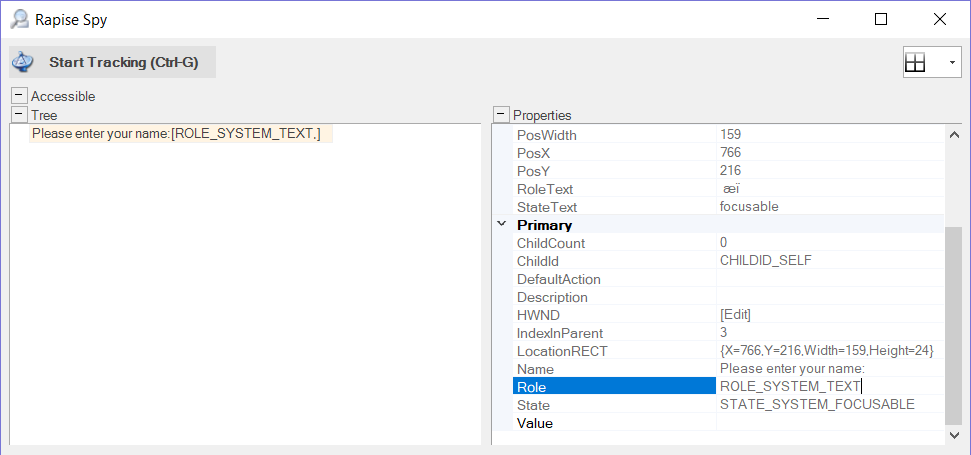
Task: Select the LocationRECT property row
Action: point(613,351)
